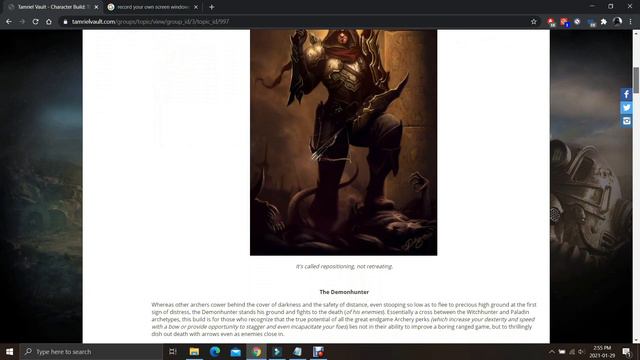Share the page on Facebook

click(627, 94)
